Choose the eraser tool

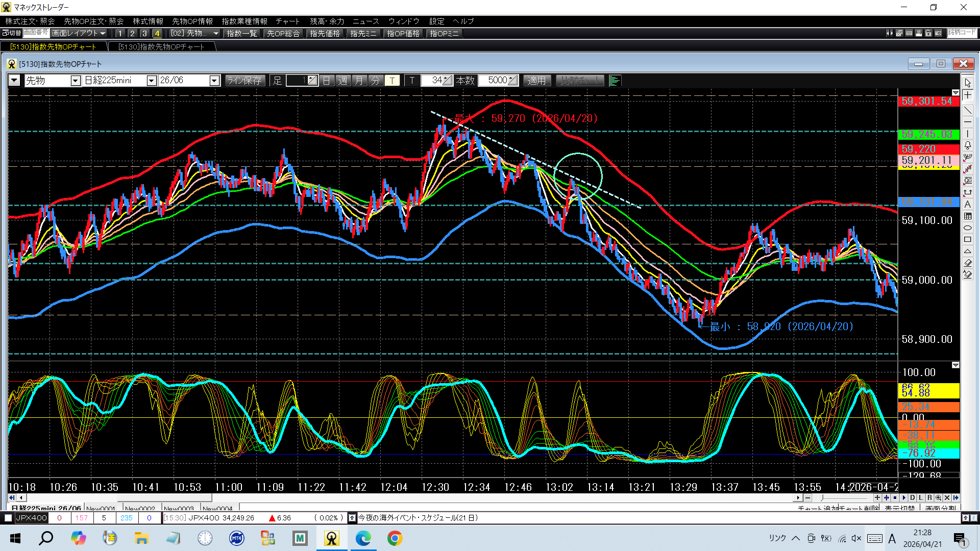[x=967, y=263]
